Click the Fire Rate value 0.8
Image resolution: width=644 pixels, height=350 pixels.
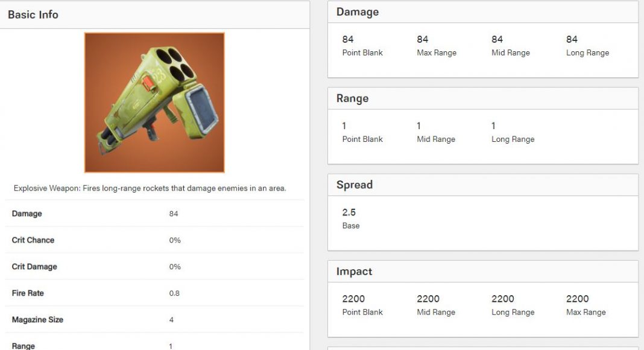pos(174,293)
